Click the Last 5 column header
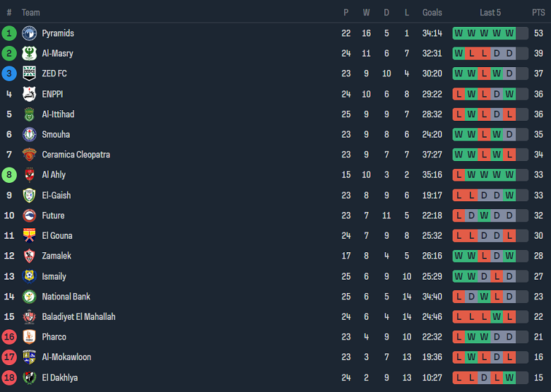The height and width of the screenshot is (392, 551). (490, 13)
